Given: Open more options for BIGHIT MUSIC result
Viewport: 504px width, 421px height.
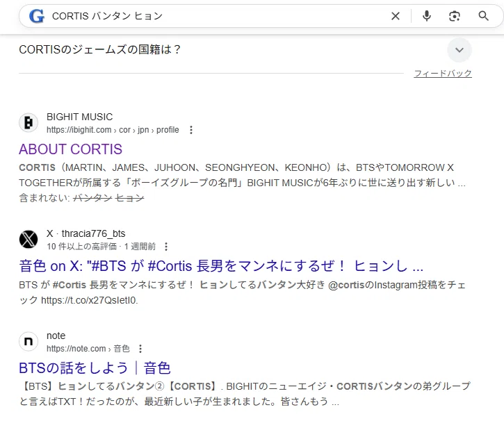Looking at the screenshot, I should point(191,130).
